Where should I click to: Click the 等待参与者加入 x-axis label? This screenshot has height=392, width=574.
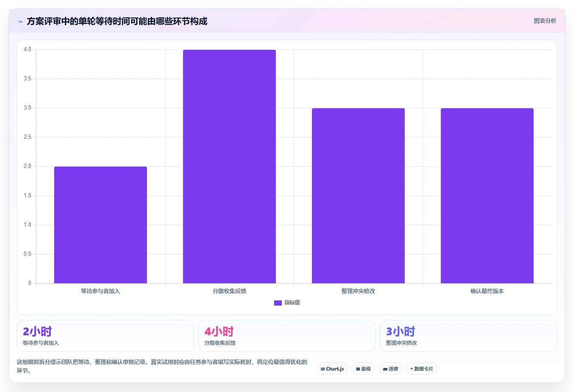pos(101,291)
